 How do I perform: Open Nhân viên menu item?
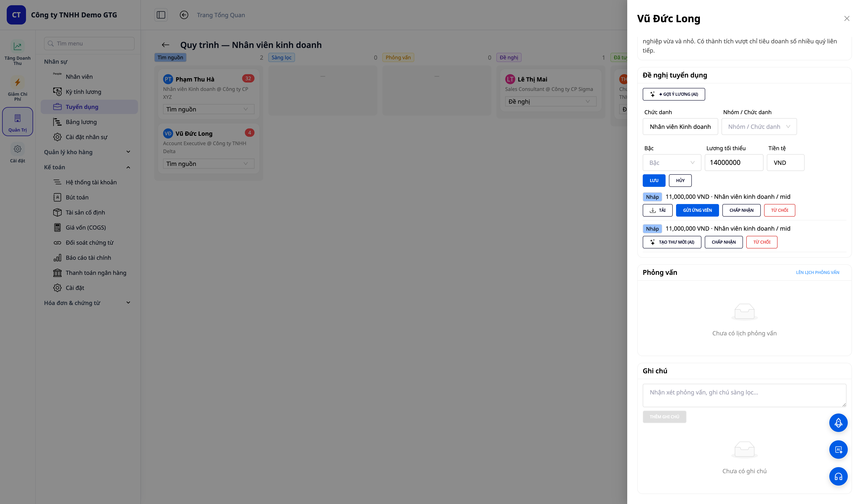(89, 77)
